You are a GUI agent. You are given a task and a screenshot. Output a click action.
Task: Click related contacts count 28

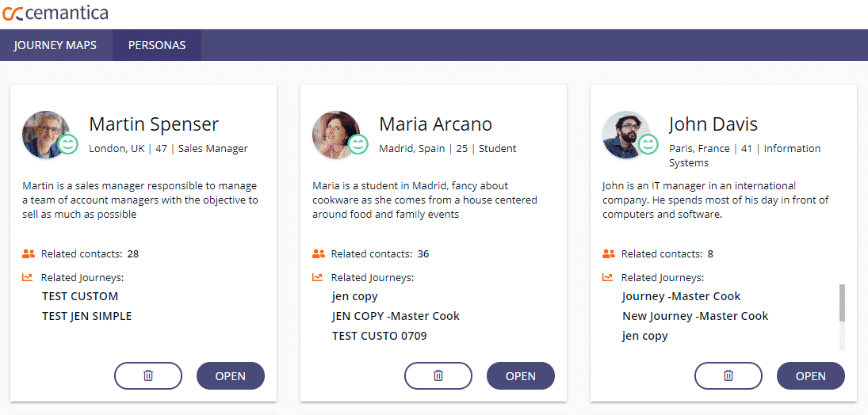[133, 254]
